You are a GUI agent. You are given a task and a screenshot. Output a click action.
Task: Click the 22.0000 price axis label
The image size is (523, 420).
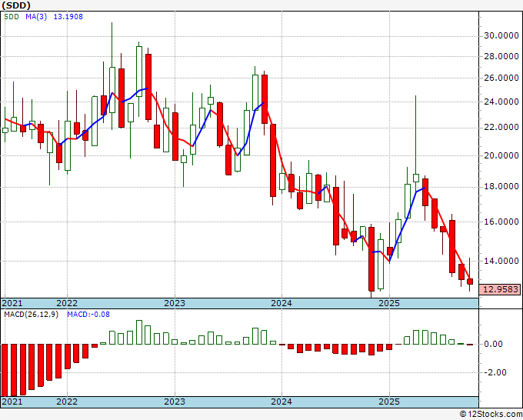pos(501,127)
